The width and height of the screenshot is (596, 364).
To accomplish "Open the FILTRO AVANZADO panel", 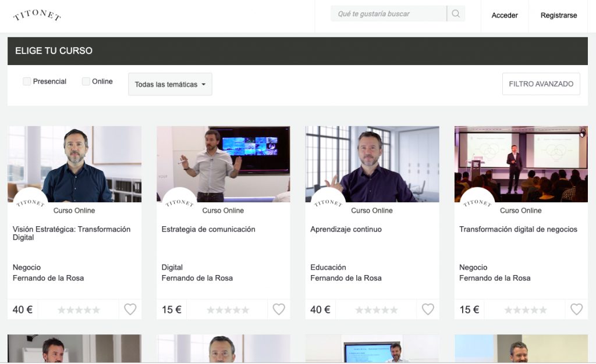I will tap(541, 84).
